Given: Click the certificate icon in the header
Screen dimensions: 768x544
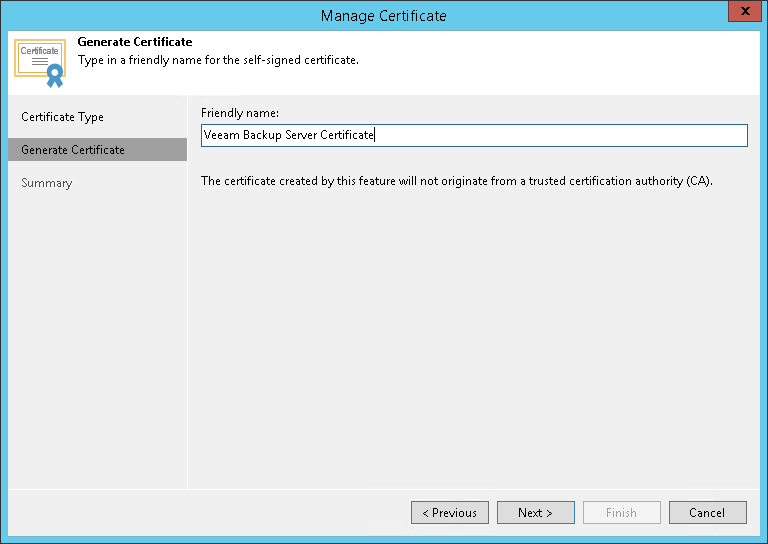Looking at the screenshot, I should pos(40,62).
